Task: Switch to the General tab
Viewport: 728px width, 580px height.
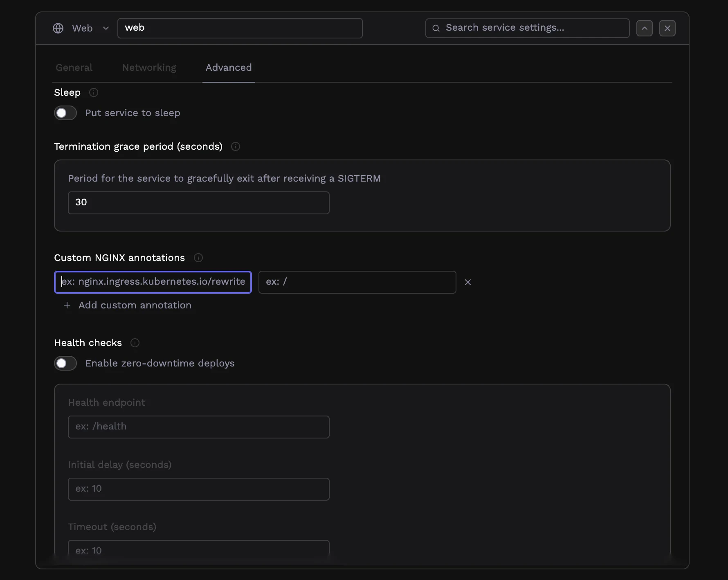Action: [74, 67]
